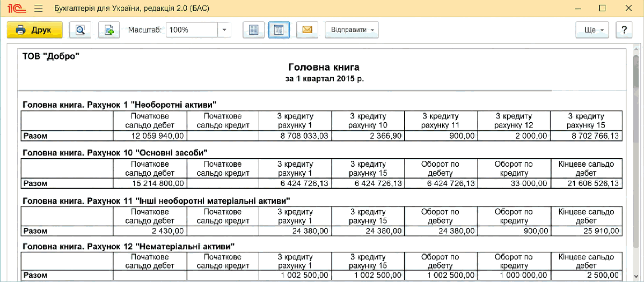Viewport: 644px width, 282px height.
Task: Click cell value 2 366,90
Action: (368, 136)
